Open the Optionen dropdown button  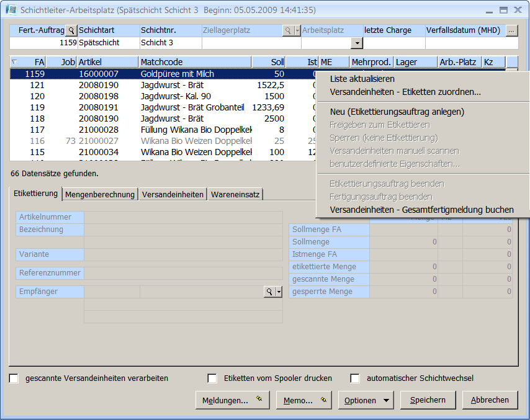pyautogui.click(x=369, y=400)
